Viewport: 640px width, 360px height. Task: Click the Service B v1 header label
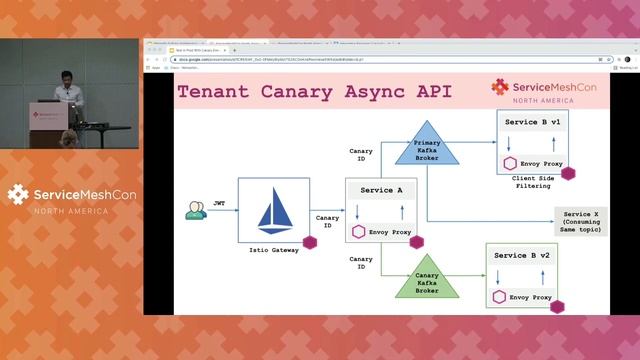pyautogui.click(x=533, y=122)
